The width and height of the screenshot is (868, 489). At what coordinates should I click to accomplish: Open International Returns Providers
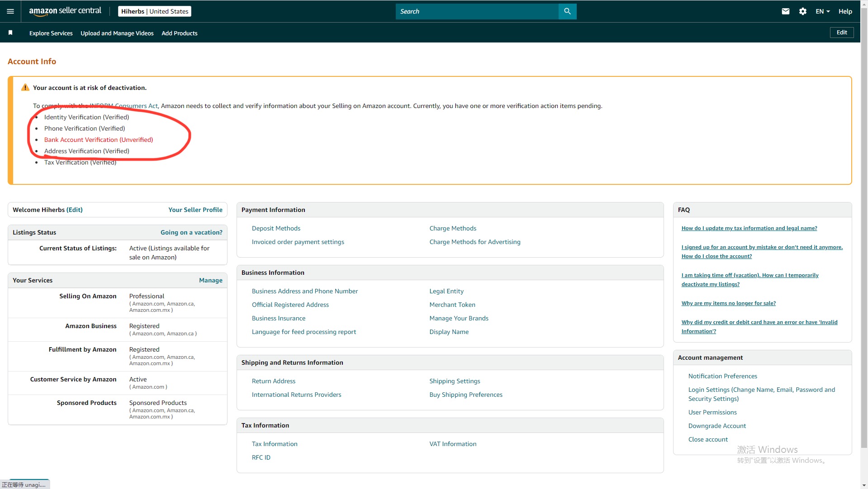click(x=297, y=395)
